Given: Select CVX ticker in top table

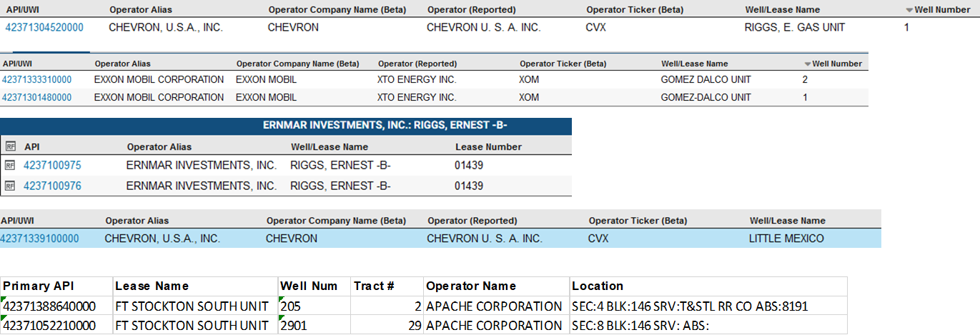Looking at the screenshot, I should pyautogui.click(x=597, y=28).
